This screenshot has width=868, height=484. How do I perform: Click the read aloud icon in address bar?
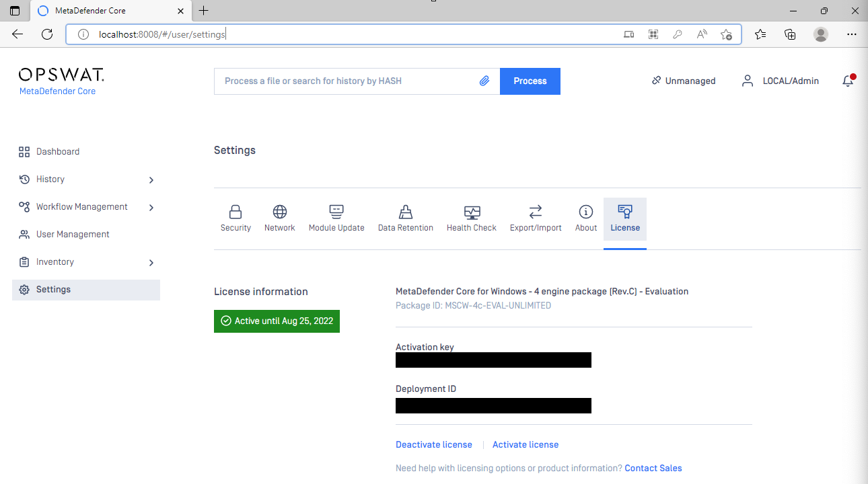tap(702, 34)
